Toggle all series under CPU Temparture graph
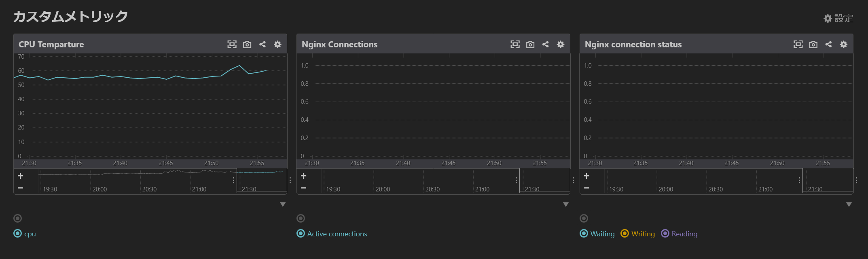The width and height of the screenshot is (868, 259). tap(17, 219)
